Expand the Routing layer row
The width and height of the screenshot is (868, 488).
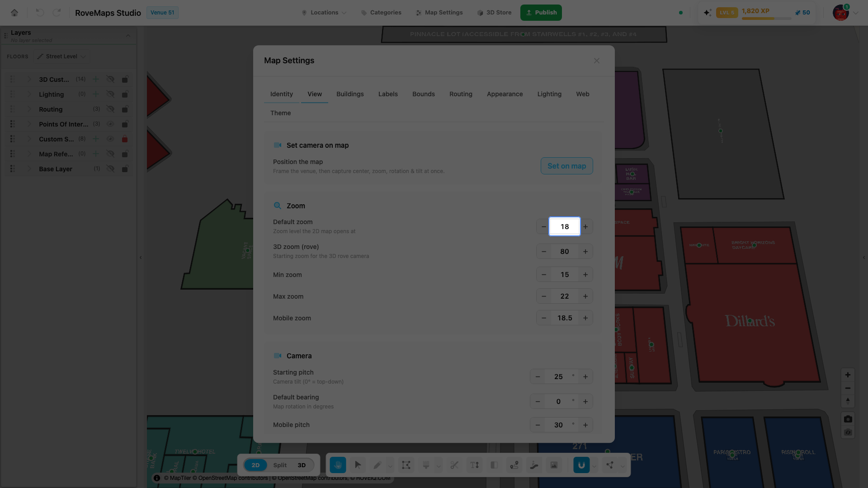(x=29, y=109)
